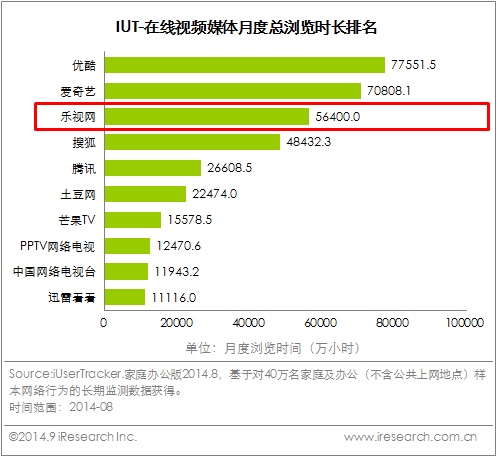Click the 搜狐 bar
Viewport: 497px width, 457px height.
point(192,142)
